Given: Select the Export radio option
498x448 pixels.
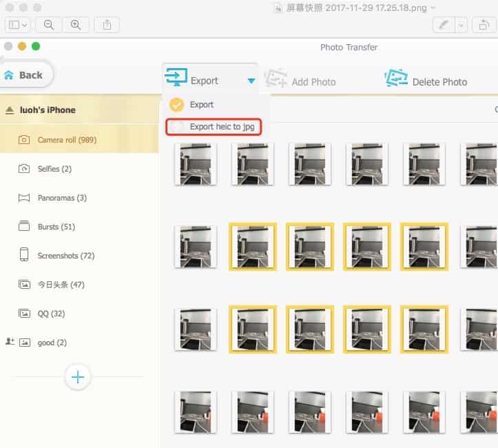Looking at the screenshot, I should [x=176, y=105].
